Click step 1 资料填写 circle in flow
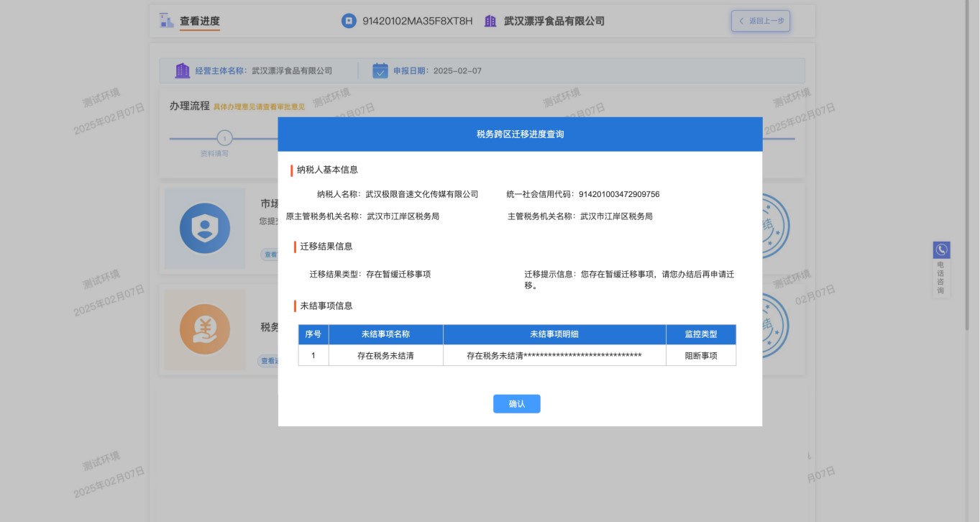 [x=224, y=138]
